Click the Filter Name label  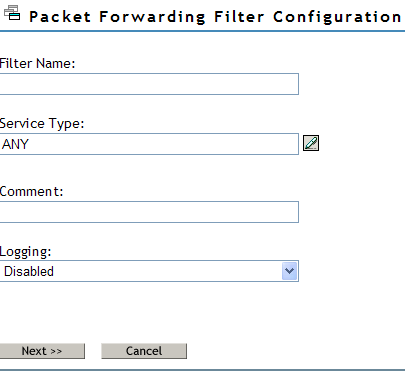(x=37, y=63)
